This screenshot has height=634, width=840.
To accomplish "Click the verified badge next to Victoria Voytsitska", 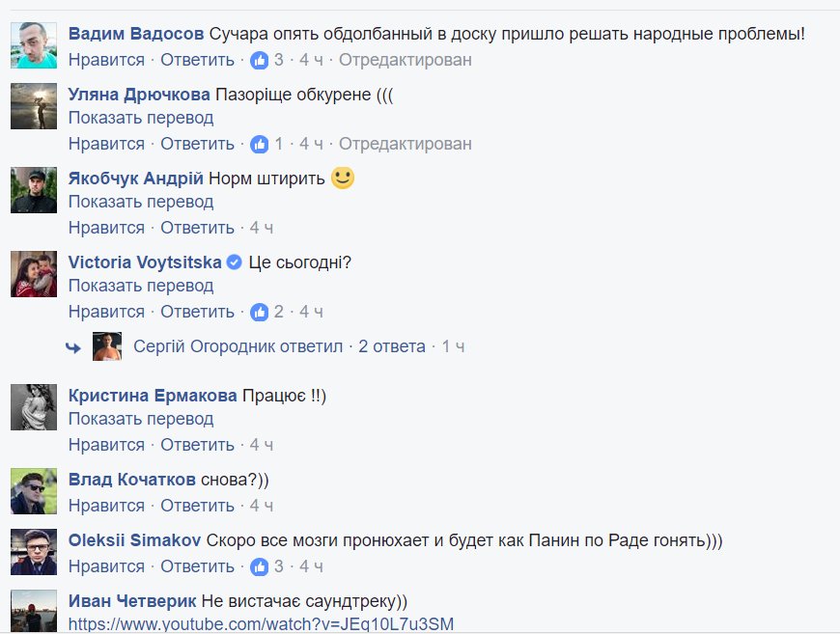I will click(233, 262).
